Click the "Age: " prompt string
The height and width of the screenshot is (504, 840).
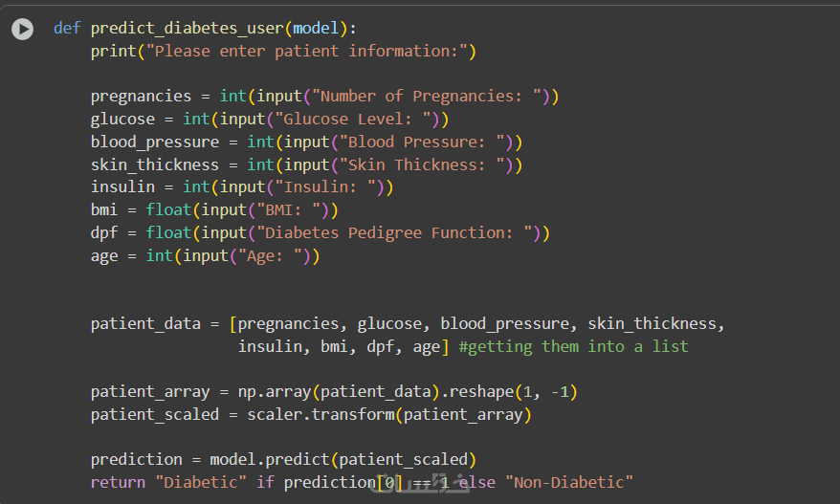(274, 255)
